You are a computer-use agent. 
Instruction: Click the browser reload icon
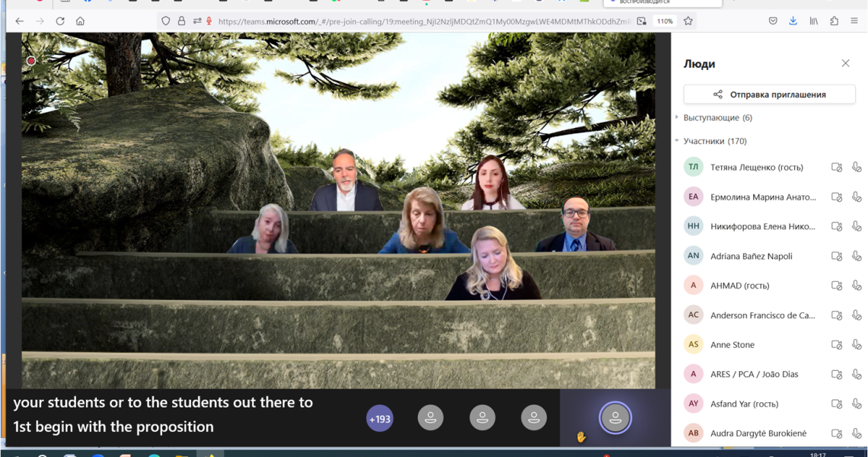(60, 21)
